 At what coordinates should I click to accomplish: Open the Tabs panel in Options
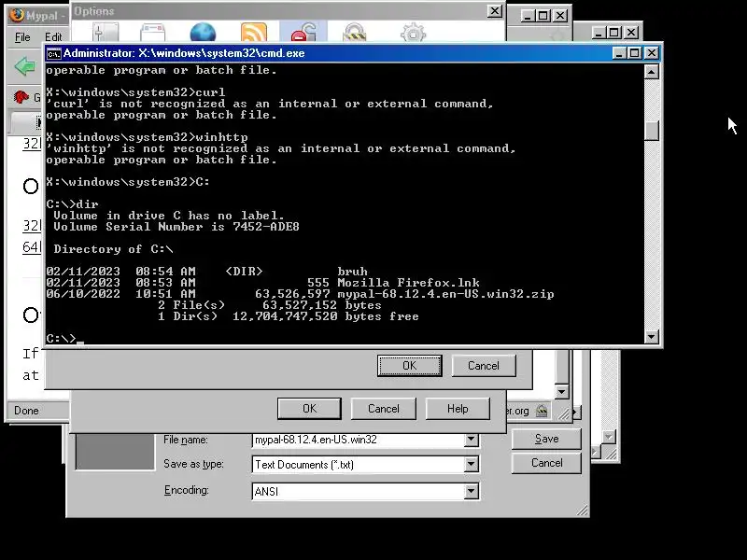click(x=153, y=33)
